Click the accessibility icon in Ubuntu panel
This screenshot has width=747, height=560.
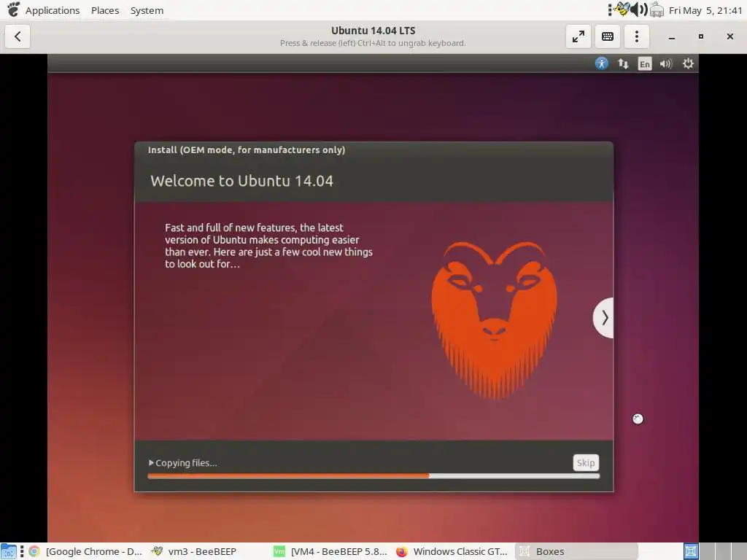tap(602, 63)
